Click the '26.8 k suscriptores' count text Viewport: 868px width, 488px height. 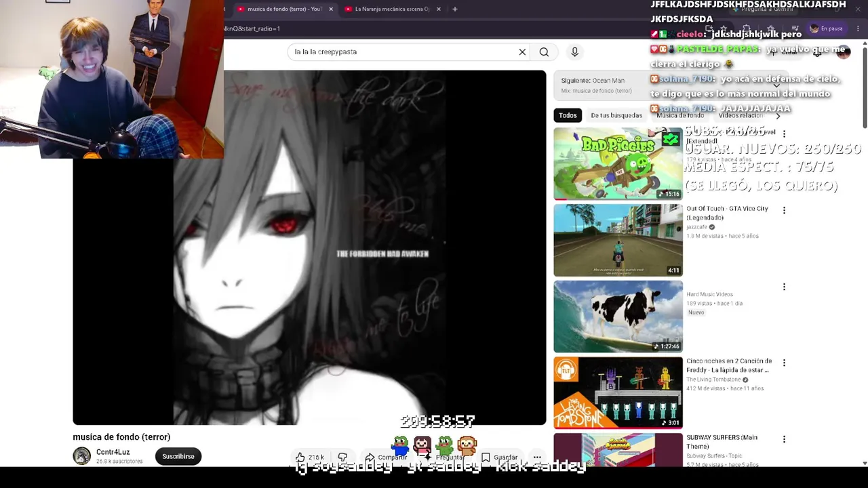tap(119, 462)
